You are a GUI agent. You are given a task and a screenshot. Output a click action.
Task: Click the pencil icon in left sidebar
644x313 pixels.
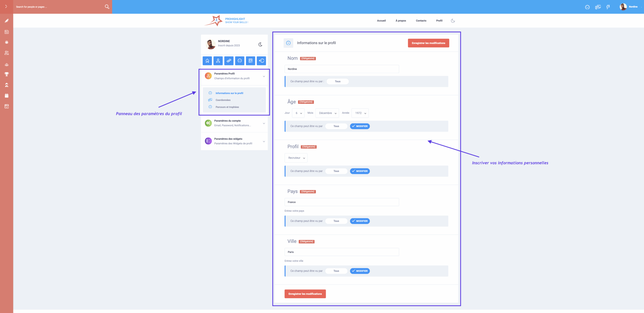[x=7, y=21]
